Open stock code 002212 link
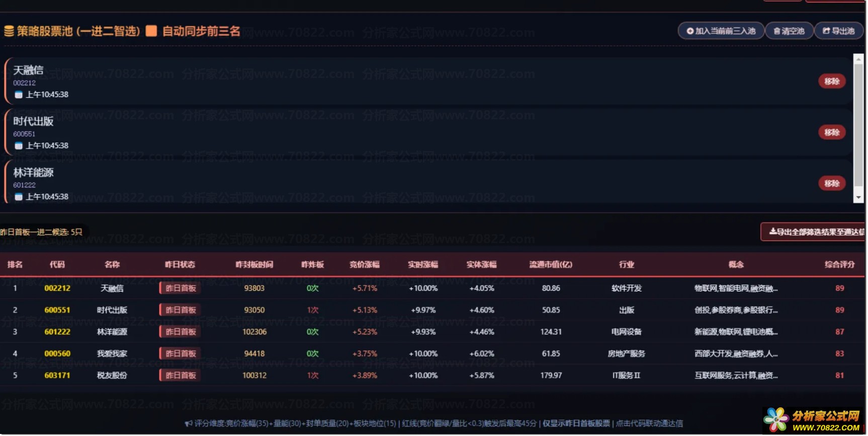This screenshot has width=868, height=436. tap(57, 288)
